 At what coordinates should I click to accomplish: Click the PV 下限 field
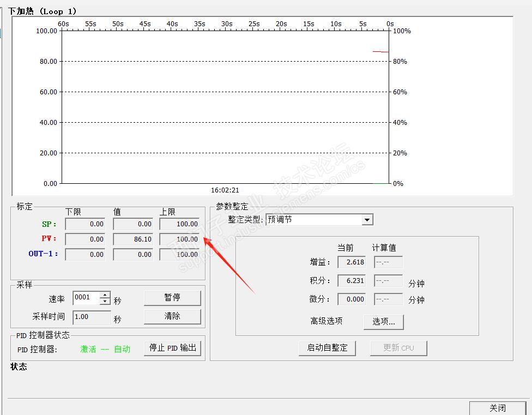click(x=85, y=239)
